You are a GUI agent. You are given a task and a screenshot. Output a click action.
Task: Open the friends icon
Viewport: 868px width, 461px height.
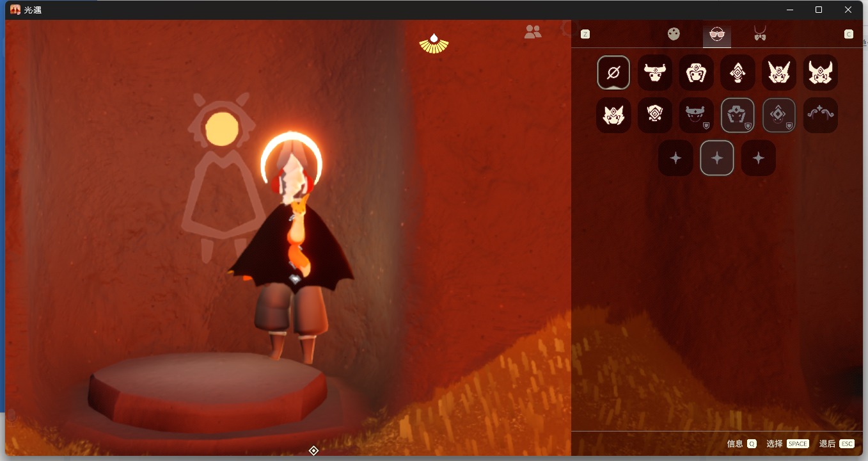[x=533, y=31]
